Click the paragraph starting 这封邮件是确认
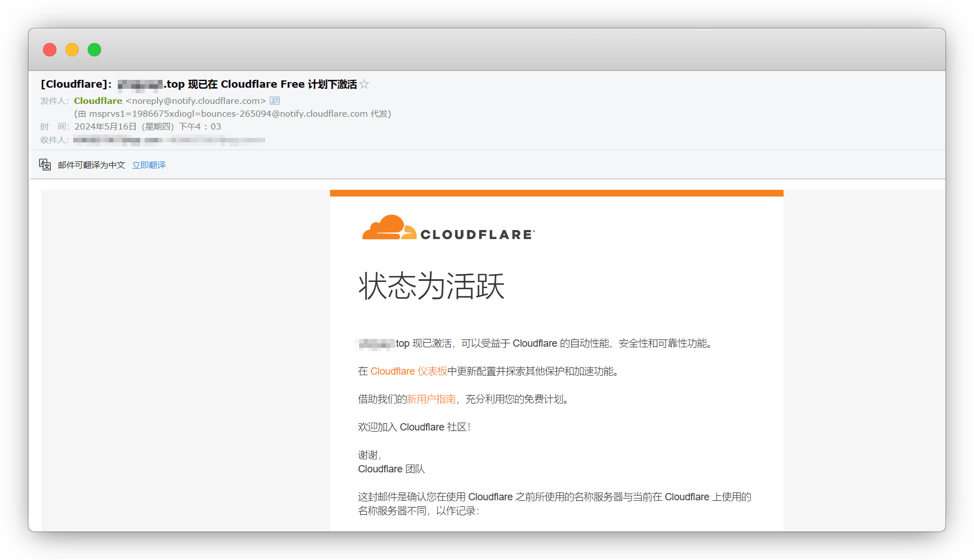The width and height of the screenshot is (974, 560). [555, 504]
